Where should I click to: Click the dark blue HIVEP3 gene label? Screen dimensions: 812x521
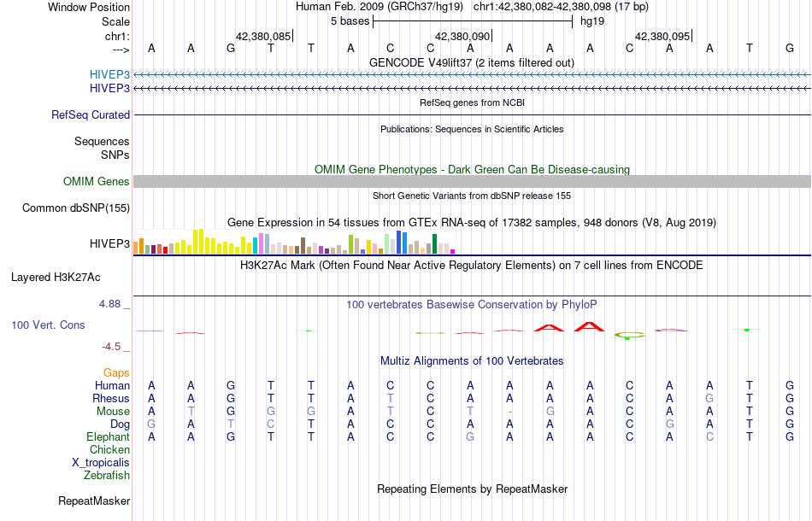click(x=109, y=89)
